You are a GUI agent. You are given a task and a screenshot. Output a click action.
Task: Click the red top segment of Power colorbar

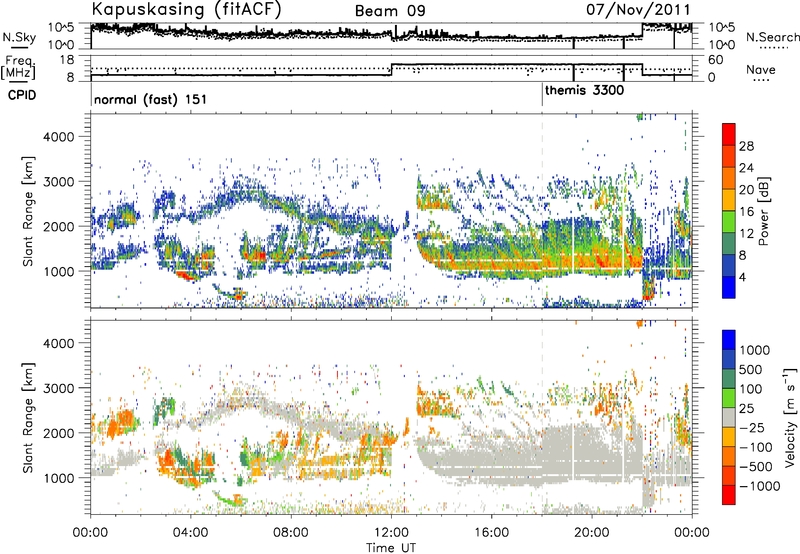click(729, 134)
